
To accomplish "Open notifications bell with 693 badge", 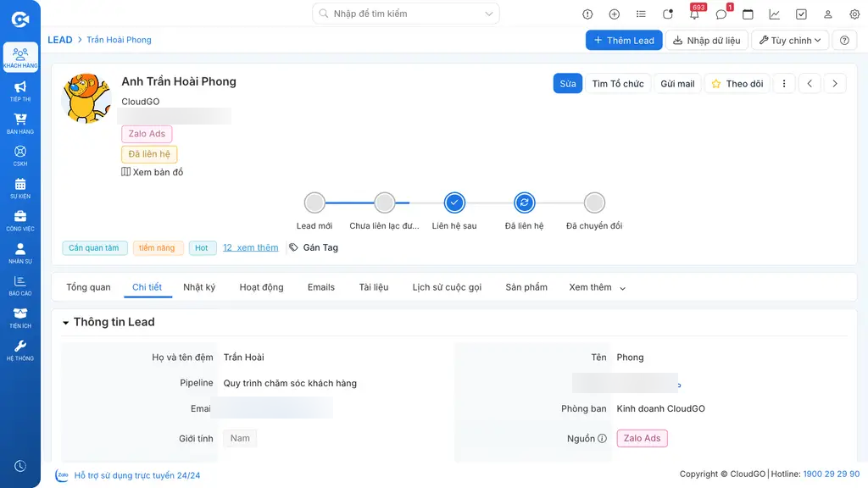I will 695,14.
